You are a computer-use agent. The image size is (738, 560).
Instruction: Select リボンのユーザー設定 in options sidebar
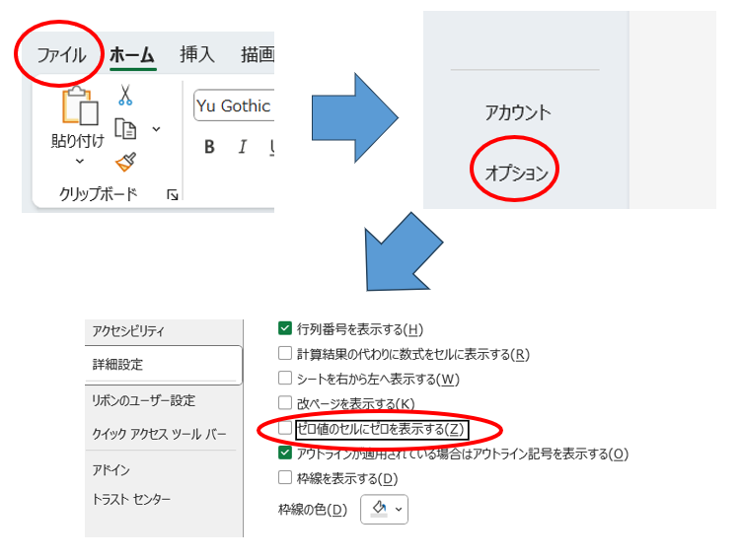pyautogui.click(x=143, y=400)
